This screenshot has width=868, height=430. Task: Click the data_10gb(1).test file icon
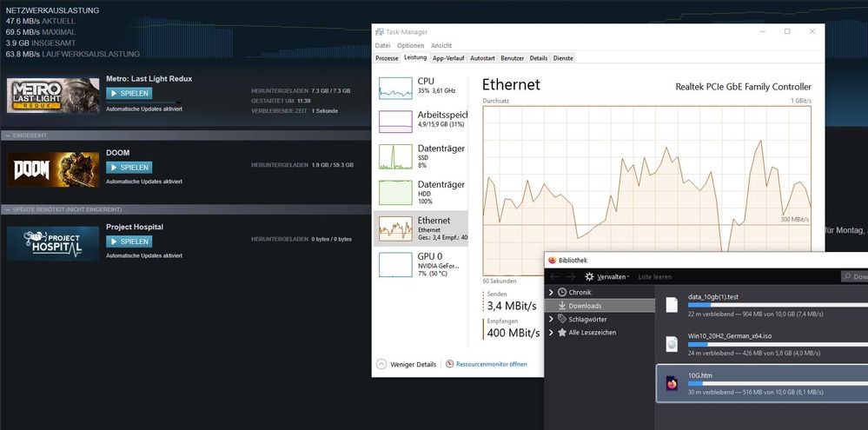[x=672, y=305]
